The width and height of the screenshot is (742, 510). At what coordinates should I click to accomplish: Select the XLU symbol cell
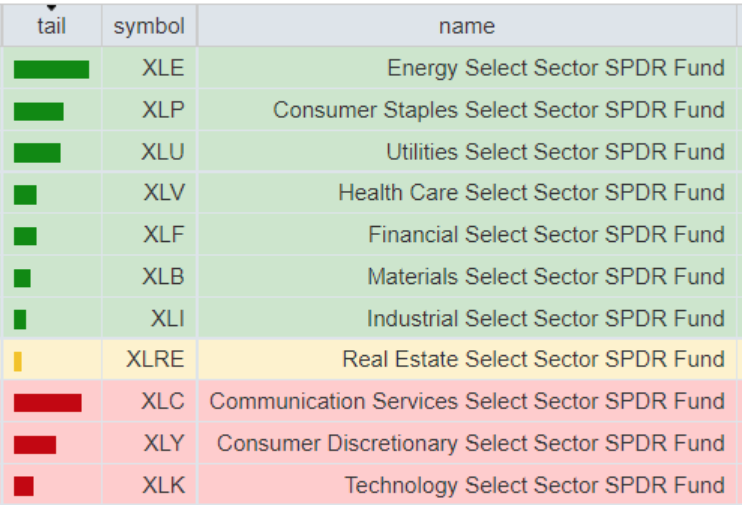click(163, 152)
